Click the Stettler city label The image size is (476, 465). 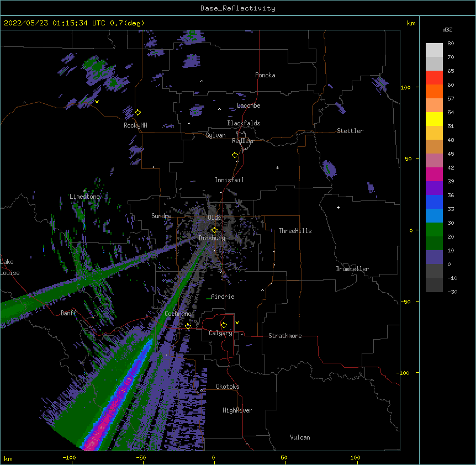tap(350, 131)
